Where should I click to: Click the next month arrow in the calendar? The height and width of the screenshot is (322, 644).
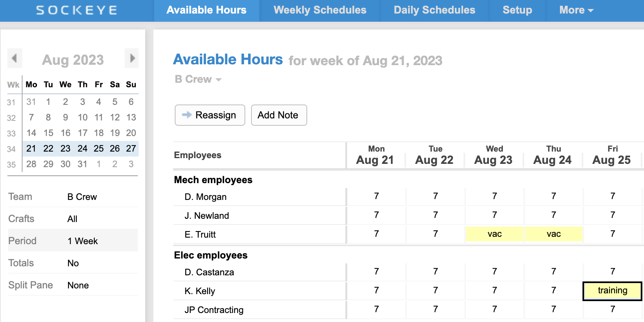pyautogui.click(x=132, y=59)
